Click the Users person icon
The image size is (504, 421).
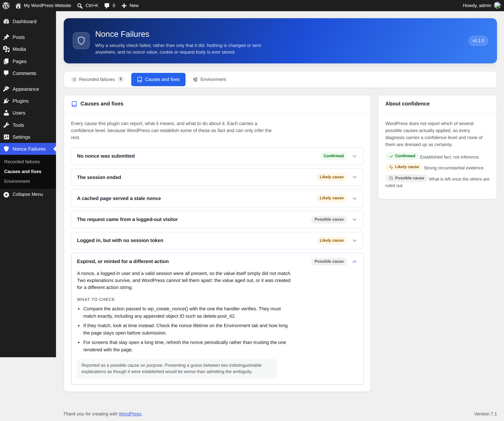tap(6, 113)
